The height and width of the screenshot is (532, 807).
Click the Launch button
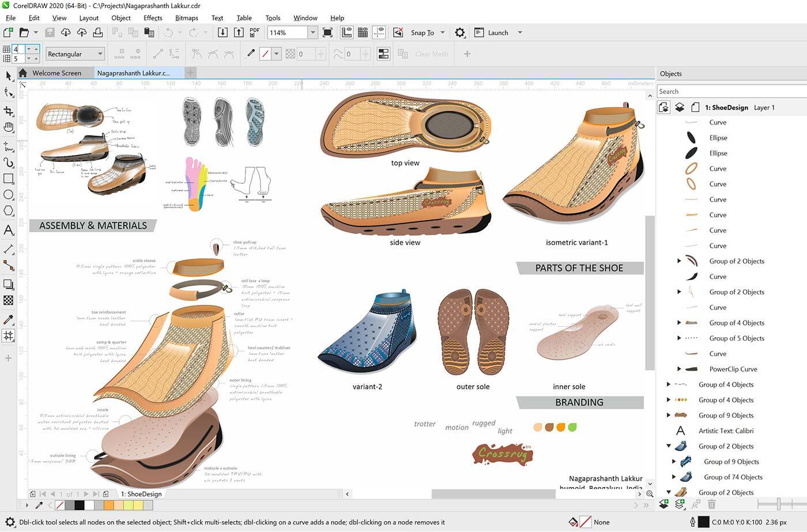pos(497,33)
